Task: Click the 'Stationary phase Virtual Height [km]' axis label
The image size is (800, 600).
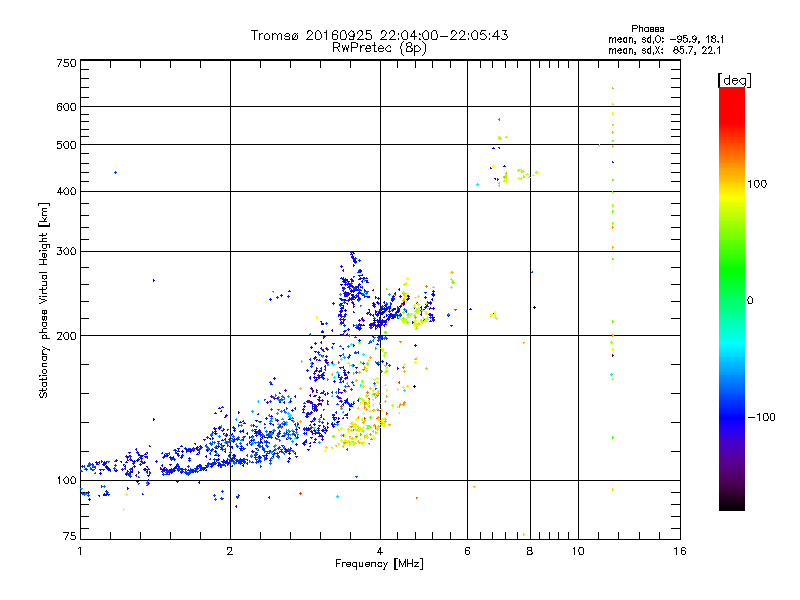Action: pos(43,301)
